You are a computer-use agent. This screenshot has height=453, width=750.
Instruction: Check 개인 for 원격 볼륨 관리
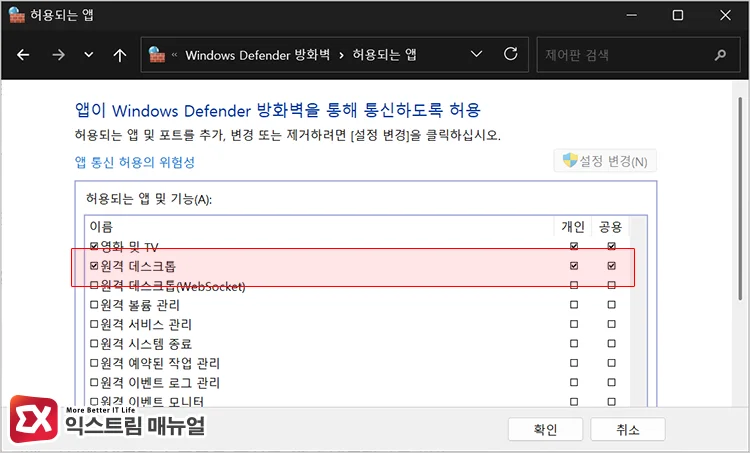pyautogui.click(x=574, y=305)
